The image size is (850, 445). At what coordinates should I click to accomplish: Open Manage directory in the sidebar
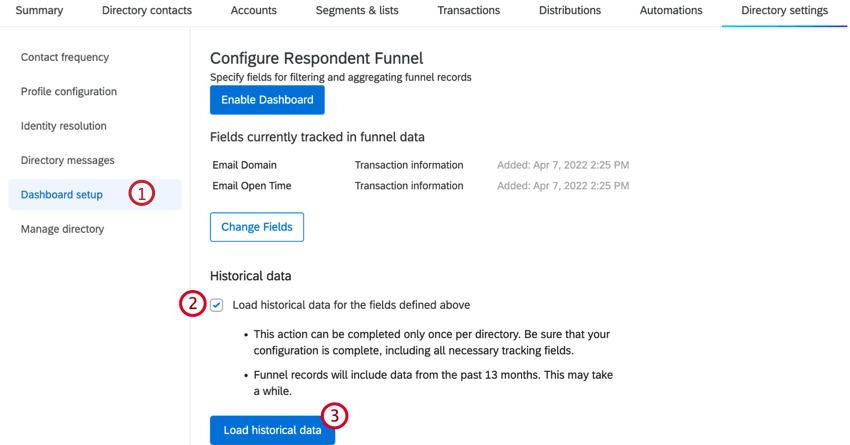pyautogui.click(x=62, y=229)
